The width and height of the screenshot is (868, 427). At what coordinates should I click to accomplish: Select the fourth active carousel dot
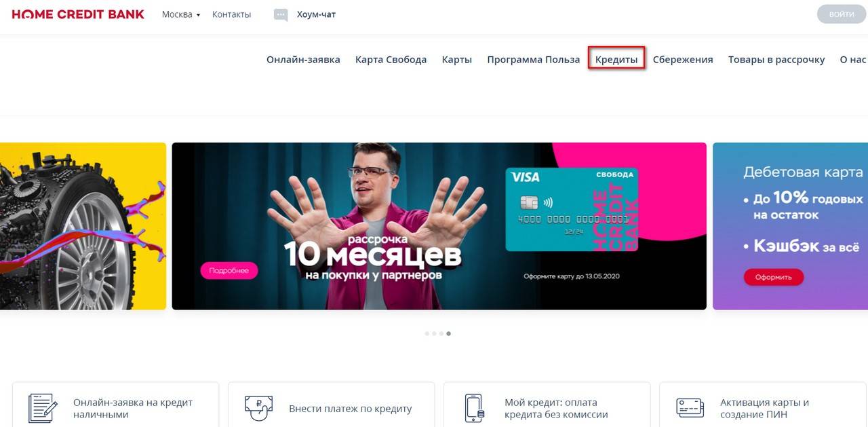coord(449,333)
